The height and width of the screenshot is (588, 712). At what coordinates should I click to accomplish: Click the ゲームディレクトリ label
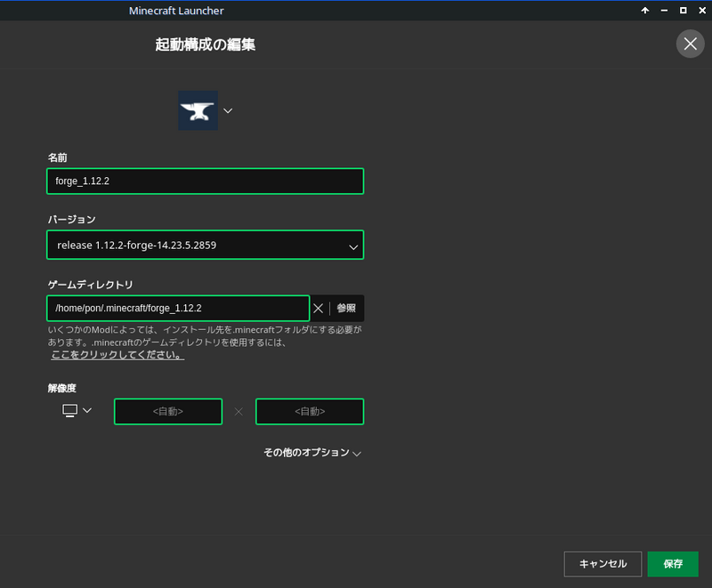point(91,285)
